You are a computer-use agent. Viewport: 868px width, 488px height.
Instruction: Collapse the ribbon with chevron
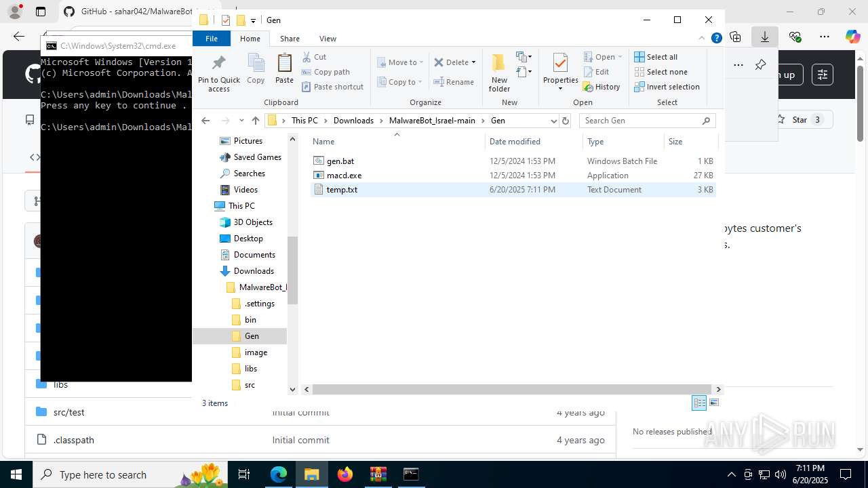(x=703, y=39)
